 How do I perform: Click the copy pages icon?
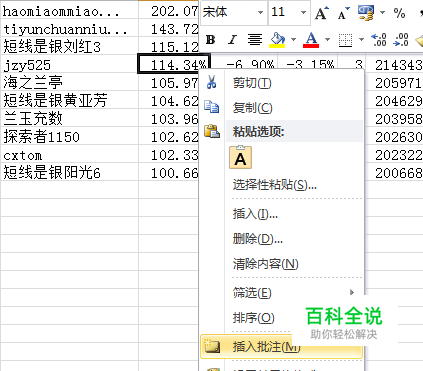click(x=211, y=107)
